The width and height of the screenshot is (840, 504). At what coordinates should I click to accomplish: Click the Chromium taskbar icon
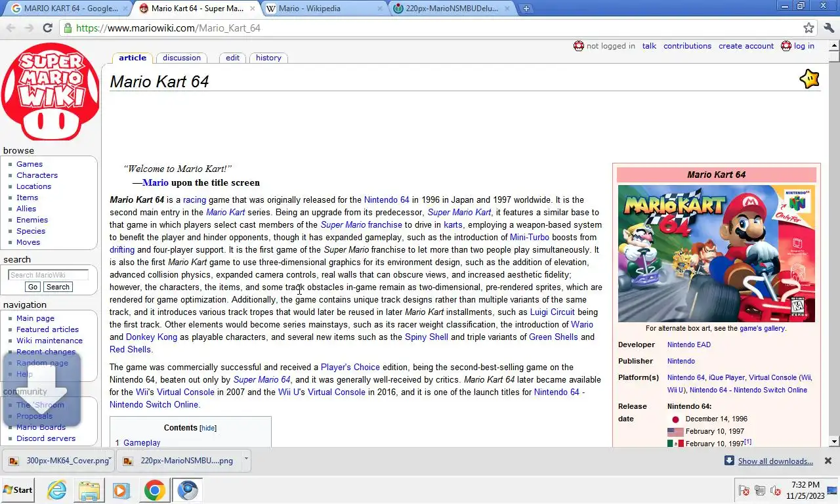point(188,490)
